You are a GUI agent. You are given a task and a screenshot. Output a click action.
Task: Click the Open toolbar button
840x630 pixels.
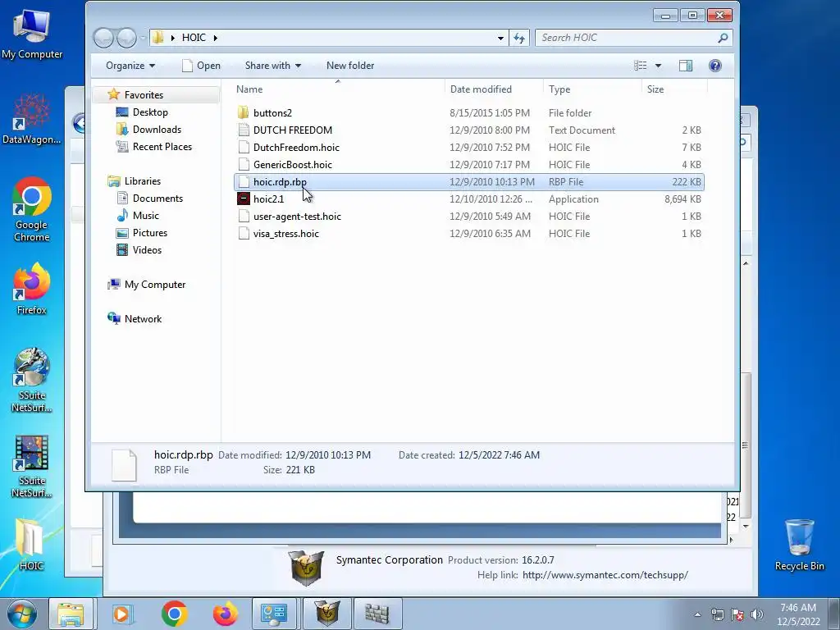click(202, 66)
